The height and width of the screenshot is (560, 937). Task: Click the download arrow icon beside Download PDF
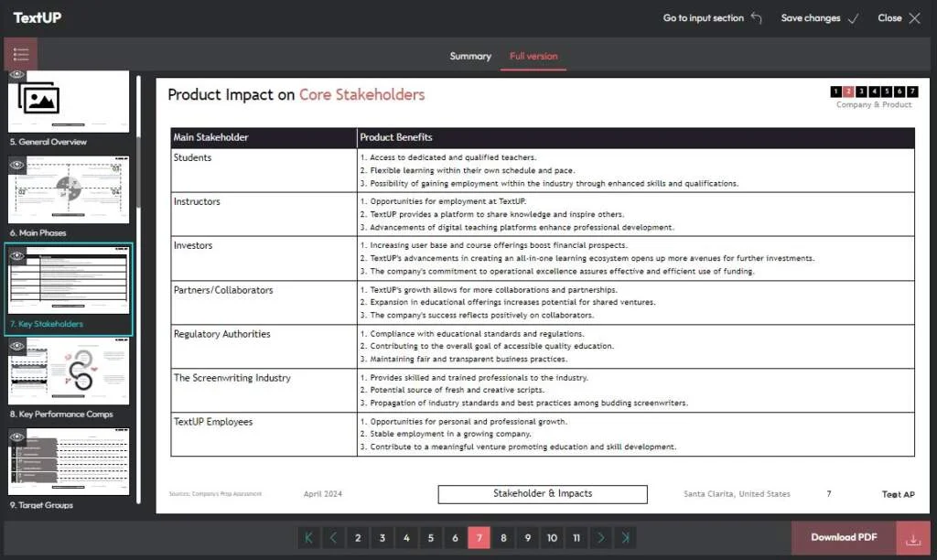pyautogui.click(x=913, y=538)
